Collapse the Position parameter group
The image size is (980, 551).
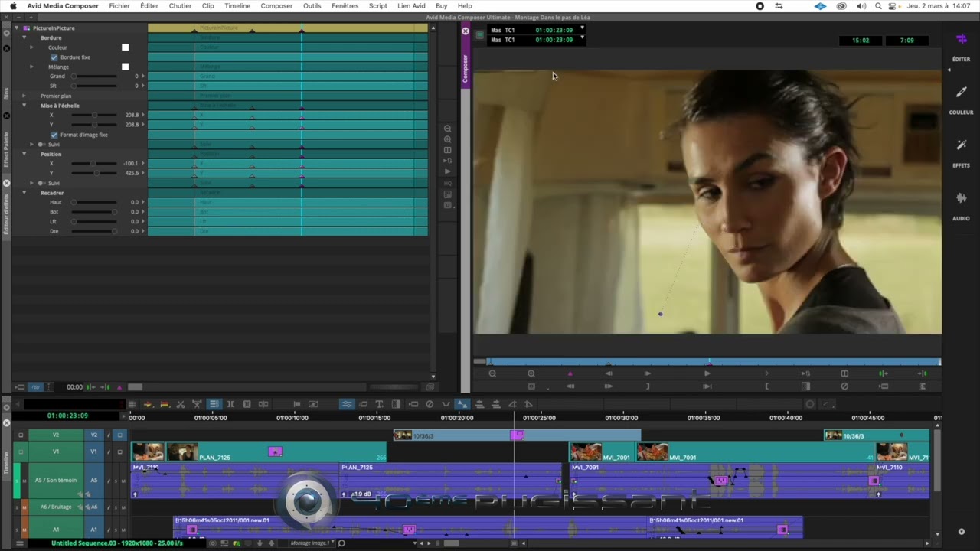24,154
